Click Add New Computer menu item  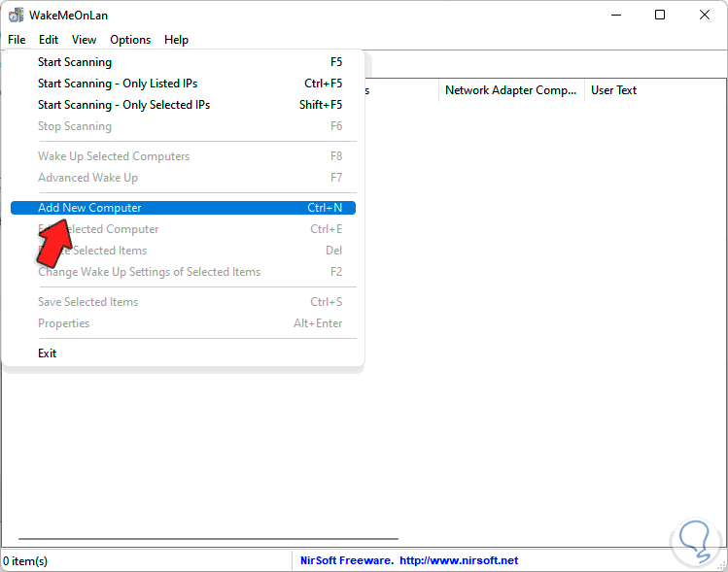[x=183, y=208]
